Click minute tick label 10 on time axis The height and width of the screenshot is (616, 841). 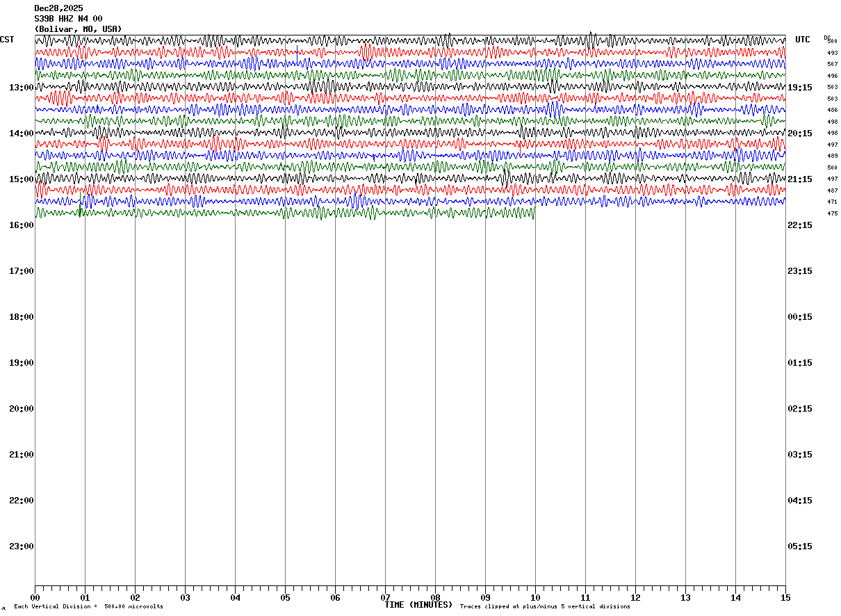[x=535, y=598]
